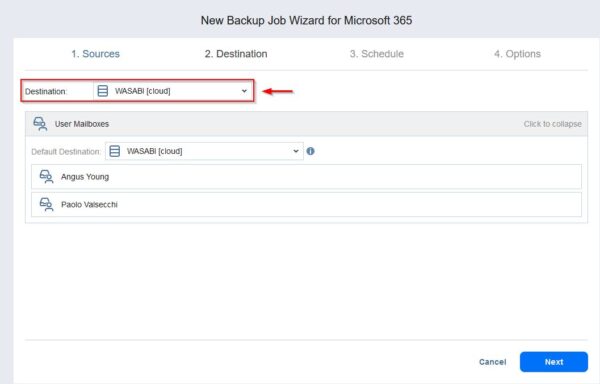Go to the 1. Sources step
This screenshot has width=600, height=384.
click(x=95, y=54)
